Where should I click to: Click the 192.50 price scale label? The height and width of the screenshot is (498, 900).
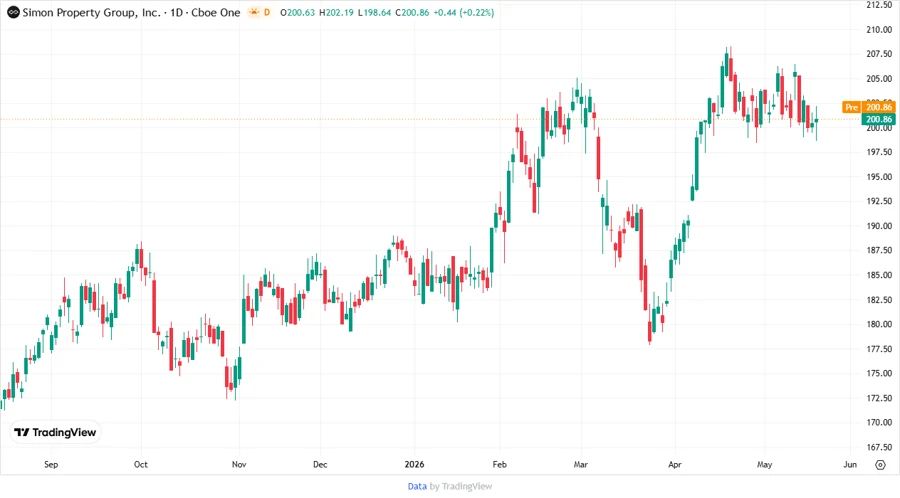(879, 201)
